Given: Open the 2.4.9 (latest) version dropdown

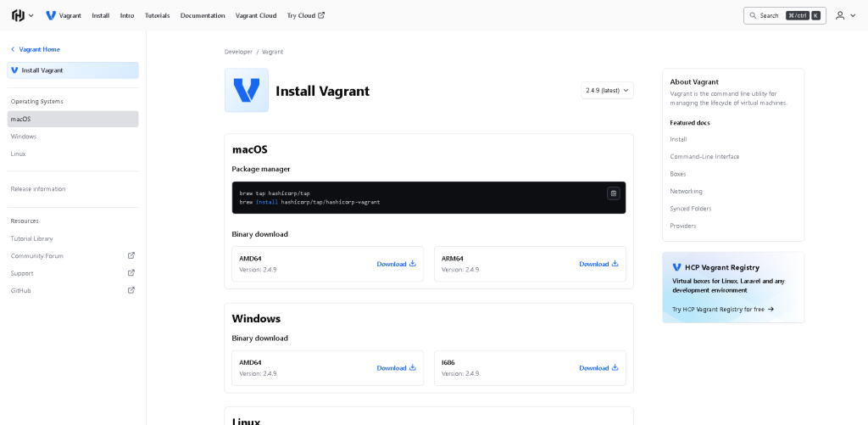Looking at the screenshot, I should click(x=607, y=91).
